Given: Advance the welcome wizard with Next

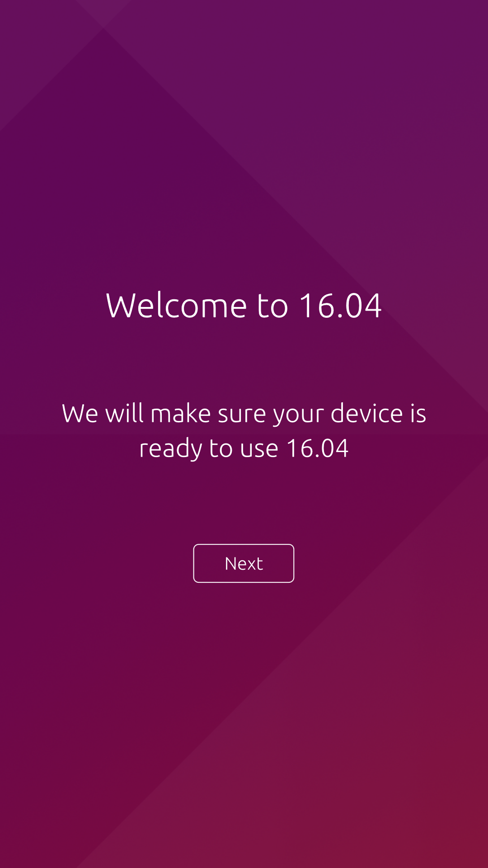Looking at the screenshot, I should (x=244, y=563).
